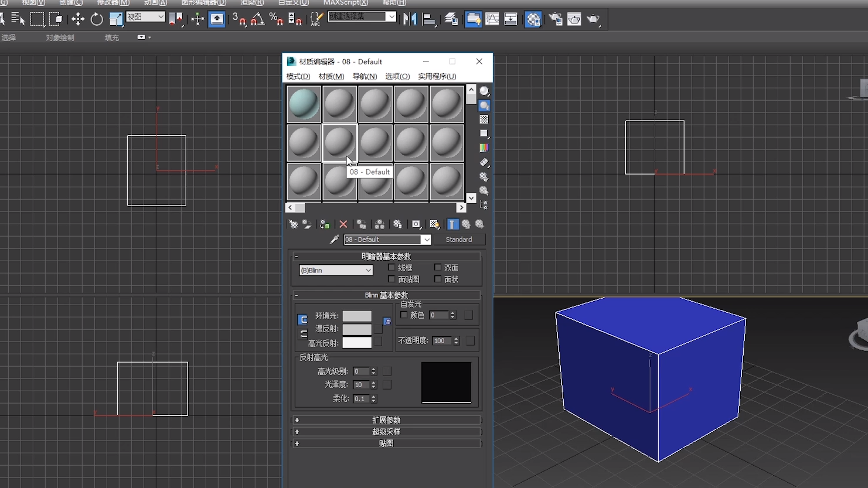
Task: Open the 08 - Default material name dropdown
Action: [x=387, y=240]
